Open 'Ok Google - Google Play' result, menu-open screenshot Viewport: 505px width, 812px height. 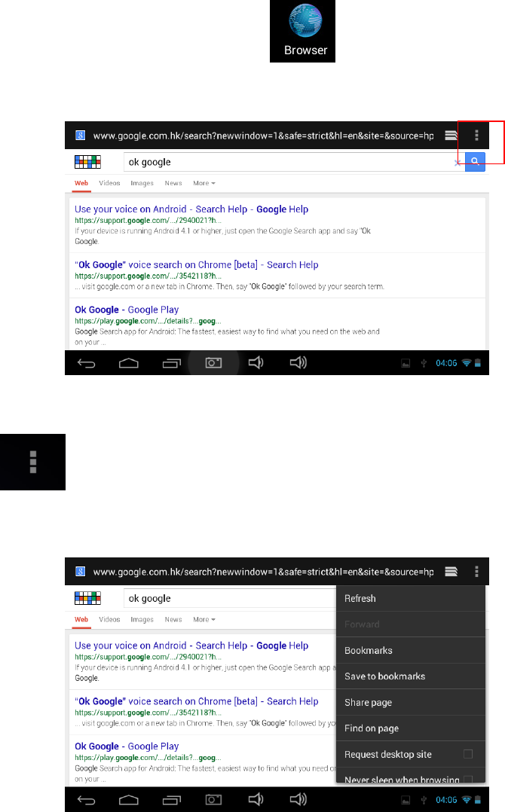(127, 746)
